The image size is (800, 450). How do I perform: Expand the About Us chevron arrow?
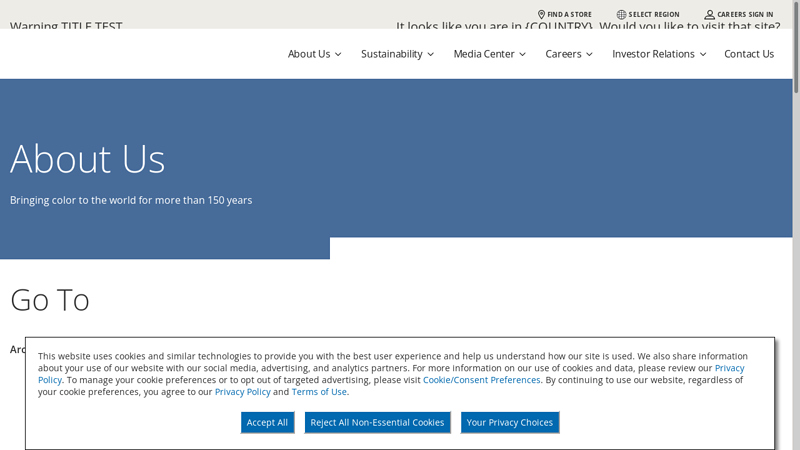[338, 55]
